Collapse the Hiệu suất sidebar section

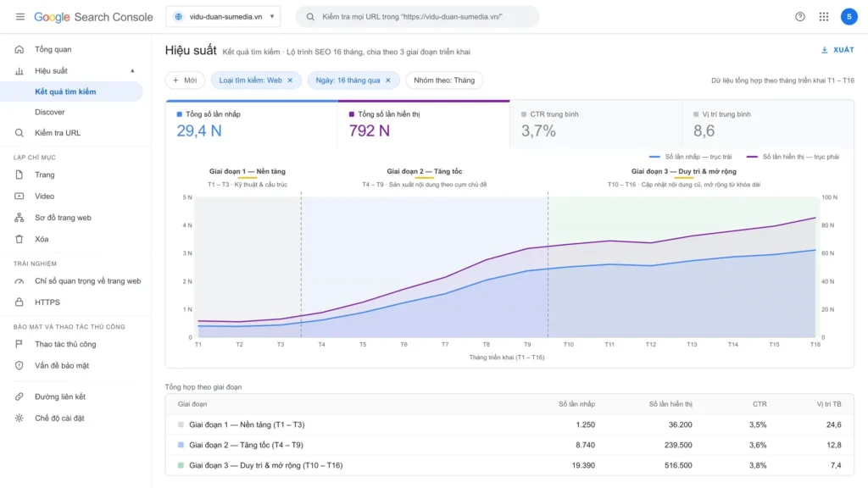pos(132,71)
